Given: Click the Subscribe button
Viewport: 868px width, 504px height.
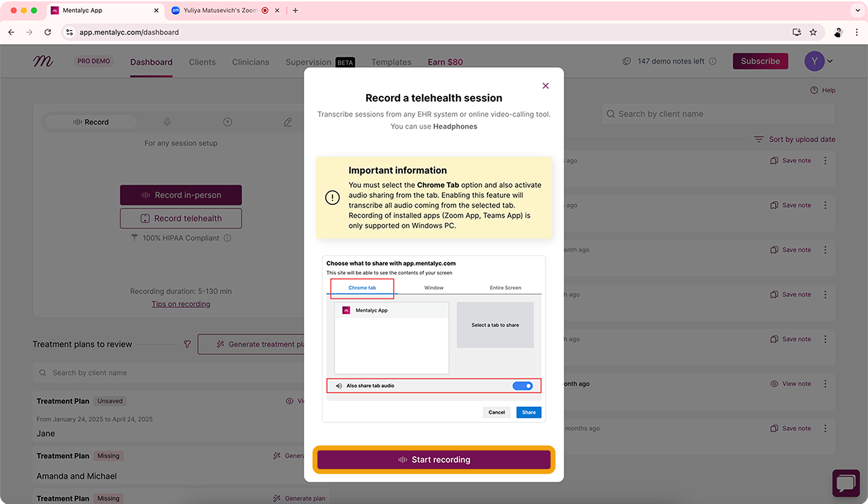Looking at the screenshot, I should (760, 61).
